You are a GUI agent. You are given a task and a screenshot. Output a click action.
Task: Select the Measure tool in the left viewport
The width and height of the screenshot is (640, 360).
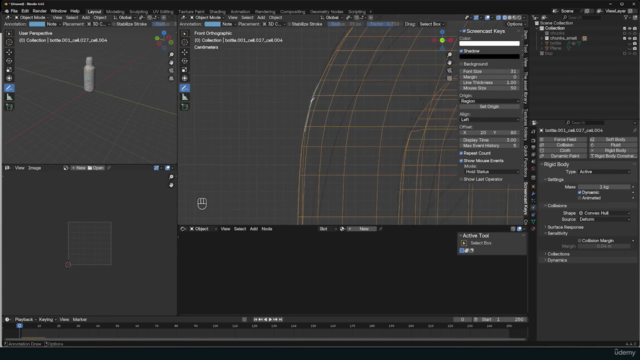pyautogui.click(x=9, y=97)
